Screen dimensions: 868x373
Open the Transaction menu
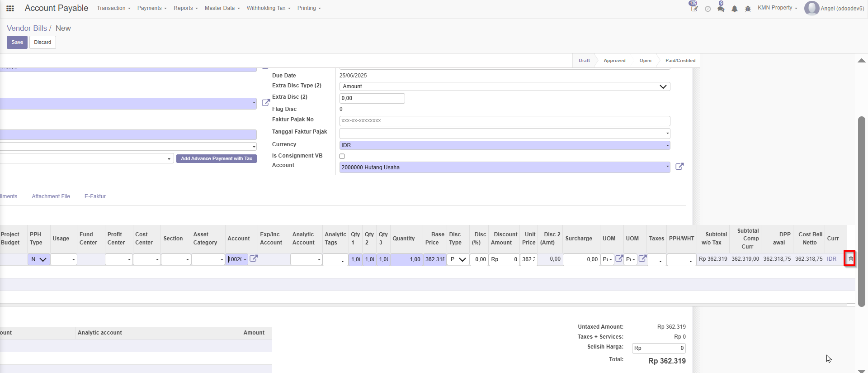tap(113, 8)
